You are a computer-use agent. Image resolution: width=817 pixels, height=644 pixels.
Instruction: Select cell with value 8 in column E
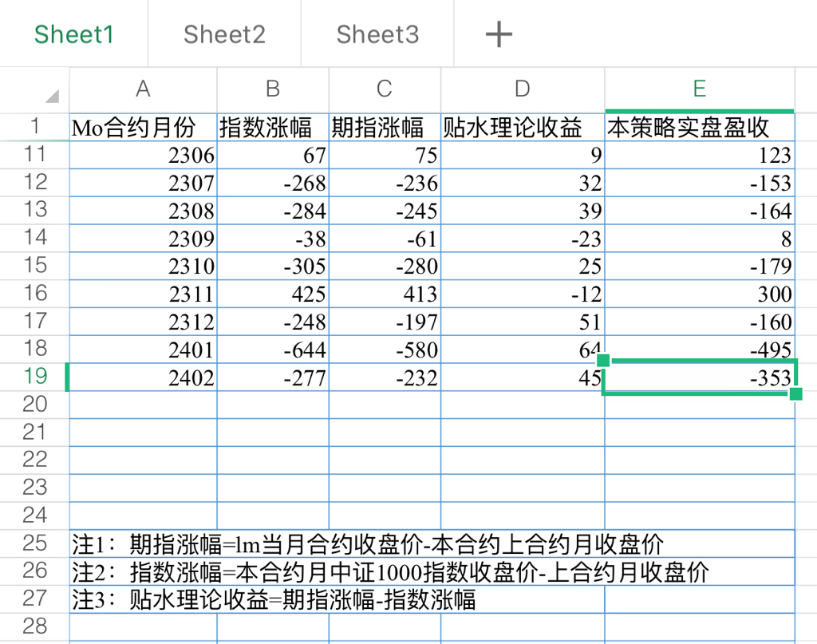pos(700,239)
